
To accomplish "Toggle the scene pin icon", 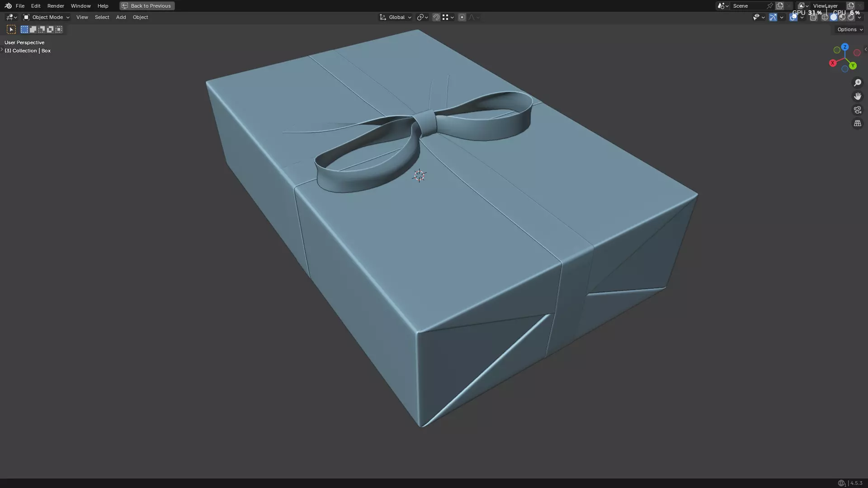I will click(770, 6).
